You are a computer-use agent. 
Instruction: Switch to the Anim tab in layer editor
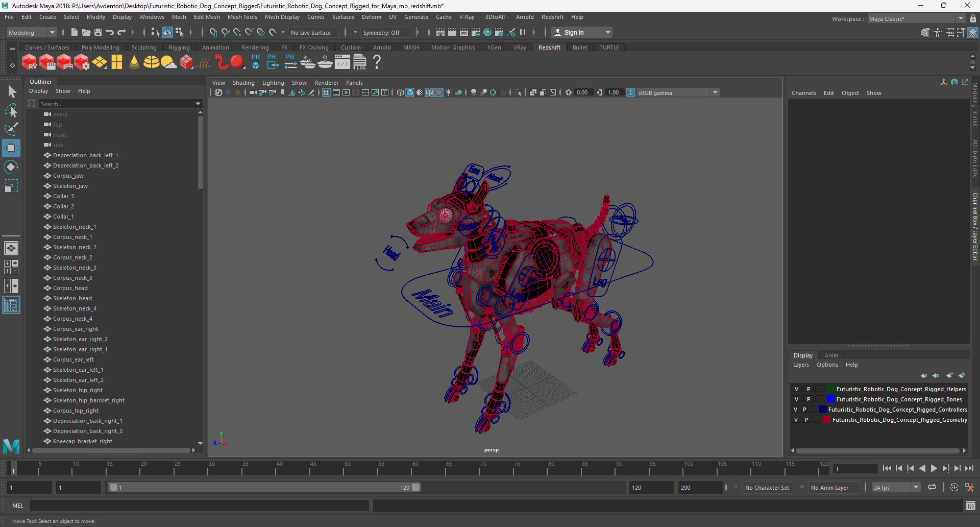[831, 355]
